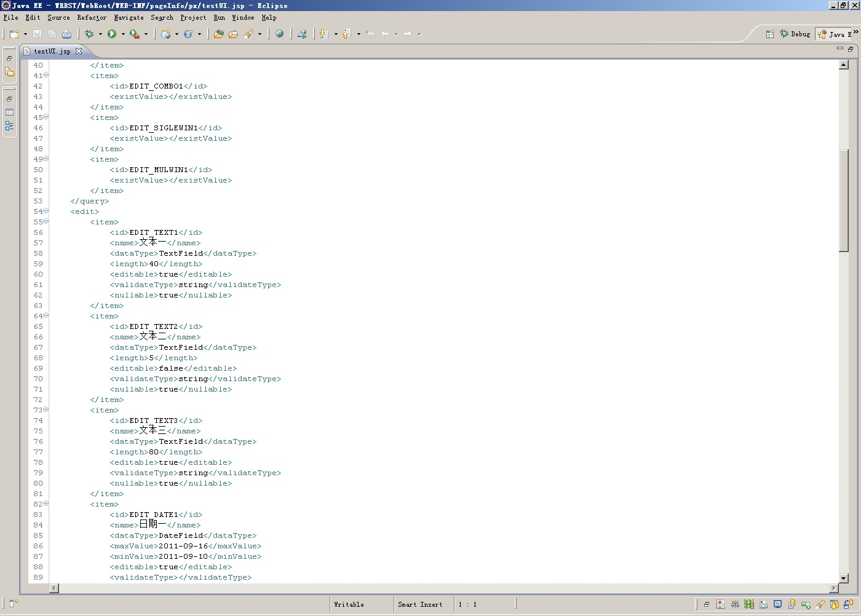The image size is (861, 616).
Task: Open the Navigate menu
Action: [x=129, y=18]
